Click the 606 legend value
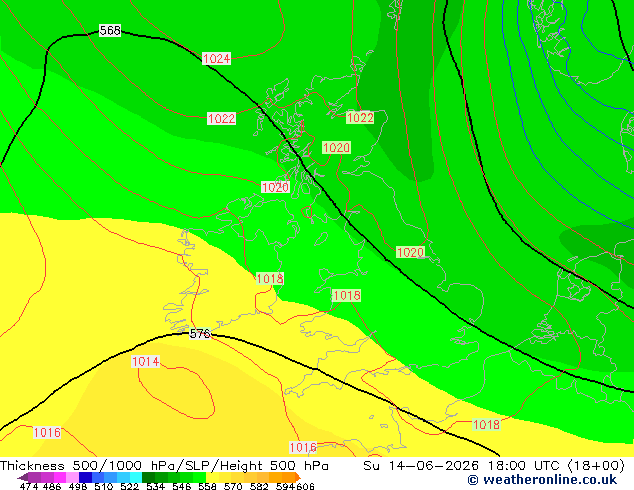Image resolution: width=634 pixels, height=490 pixels. pos(305,486)
